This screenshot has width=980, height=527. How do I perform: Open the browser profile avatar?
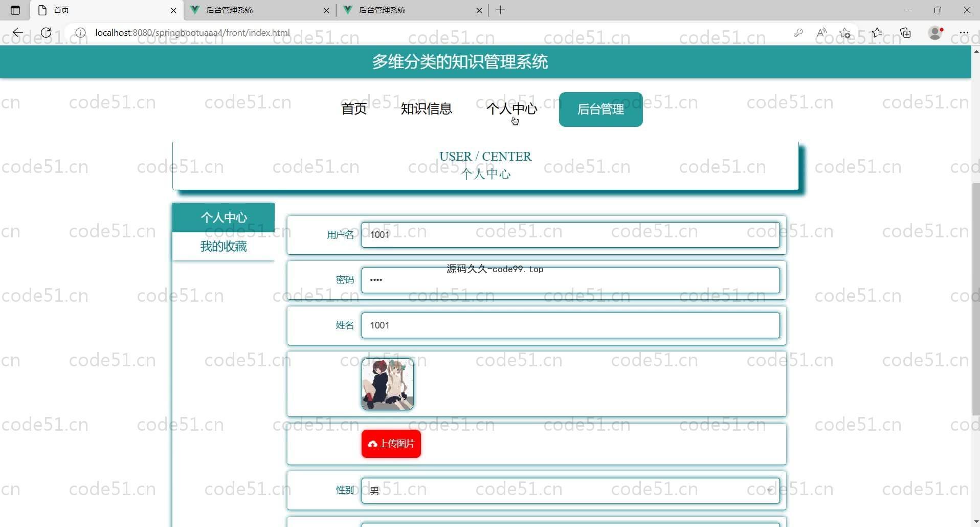[x=936, y=33]
